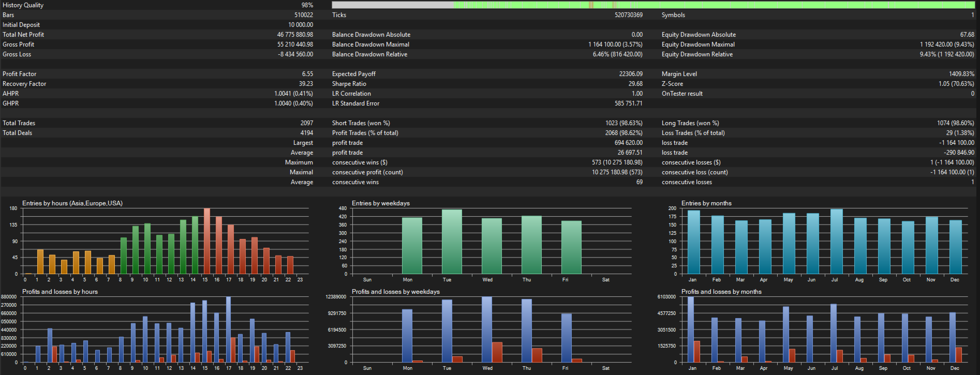Image resolution: width=980 pixels, height=375 pixels.
Task: Select the Total Net Profit value
Action: click(x=295, y=35)
